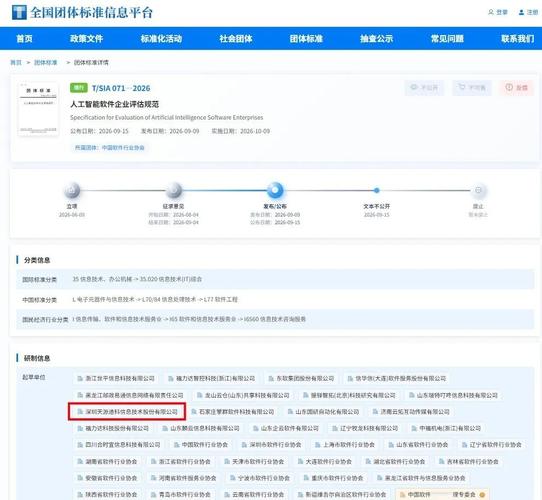Screen dimensions: 542x500
Task: Click the icon beside 深圳市软件行业协会
Action: pyautogui.click(x=244, y=445)
